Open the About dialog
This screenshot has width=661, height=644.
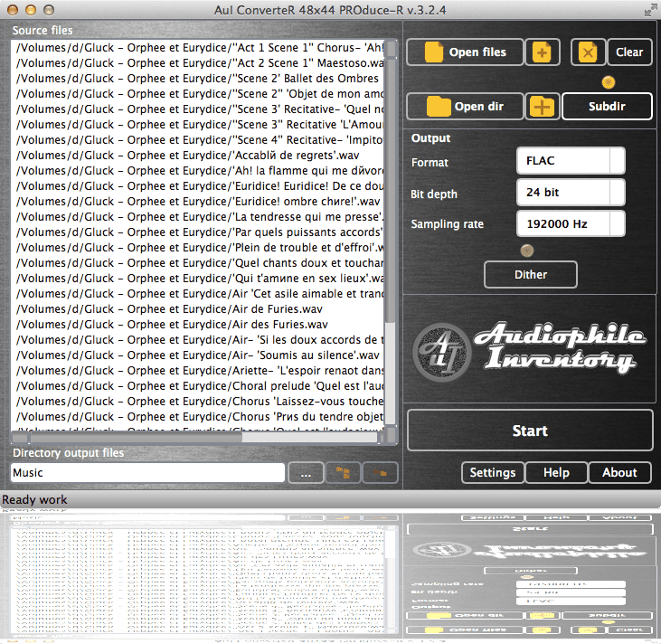619,472
